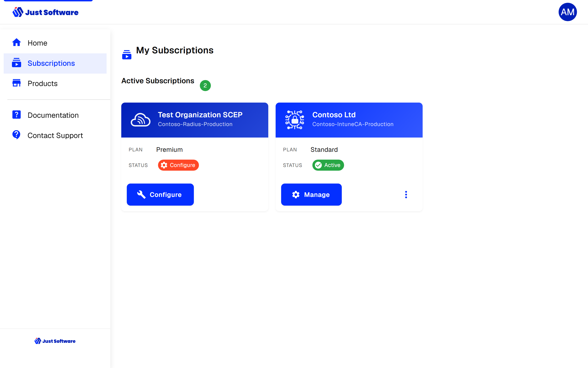588x368 pixels.
Task: Click the Contoso-Radius-Production subtitle
Action: click(x=195, y=124)
